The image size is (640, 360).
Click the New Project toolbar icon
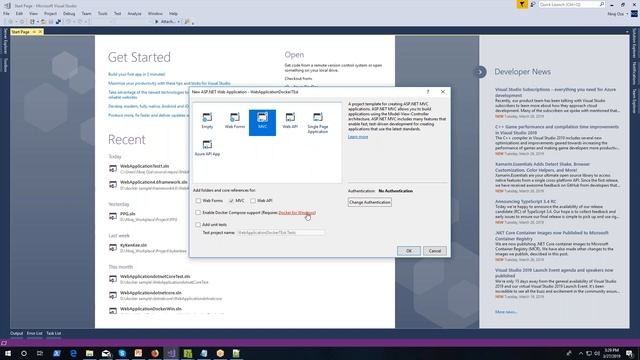32,22
